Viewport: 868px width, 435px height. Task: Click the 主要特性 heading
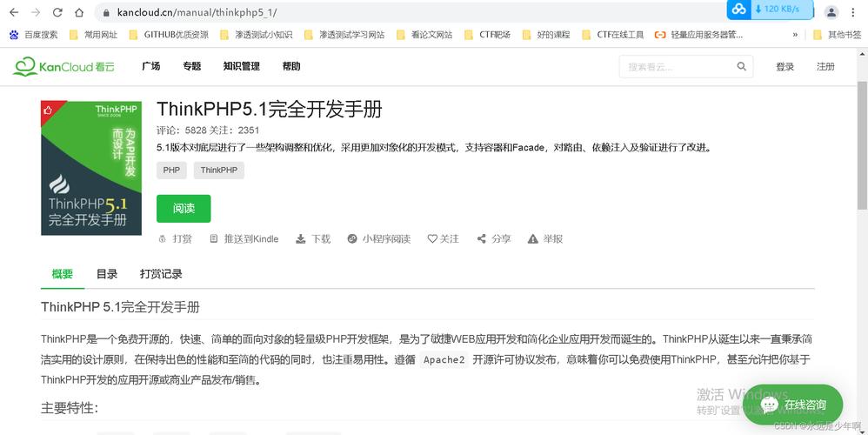(x=70, y=408)
